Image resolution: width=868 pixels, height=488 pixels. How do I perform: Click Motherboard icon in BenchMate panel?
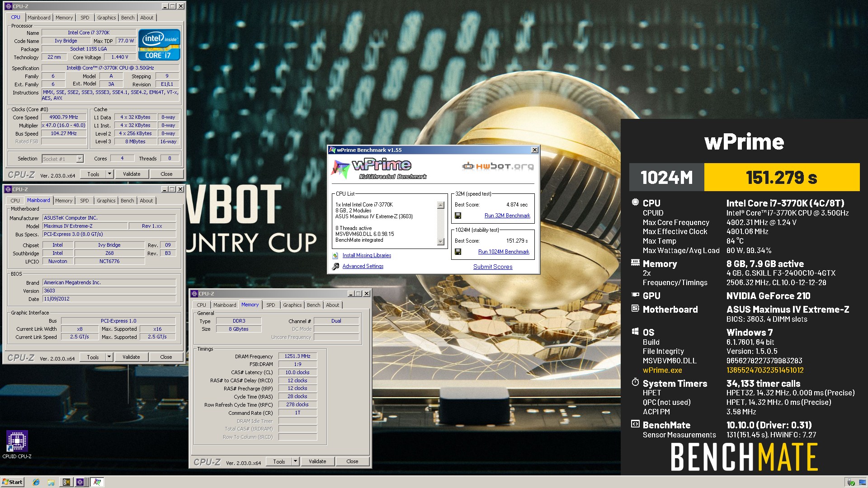tap(635, 309)
